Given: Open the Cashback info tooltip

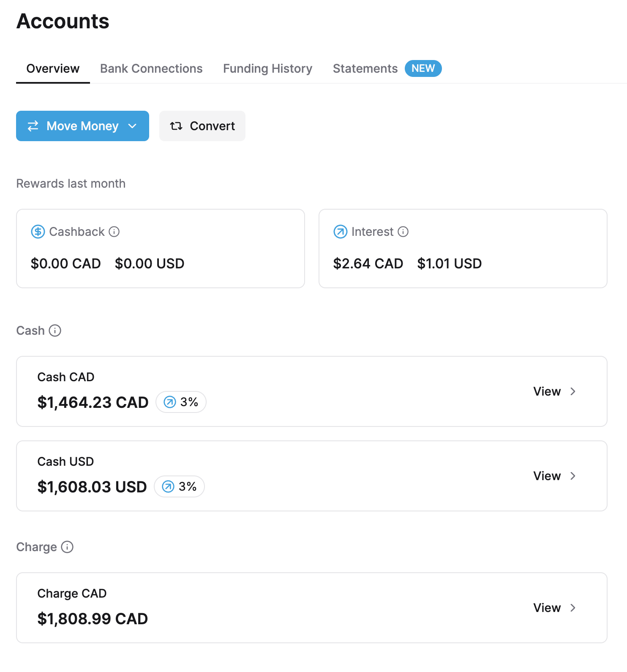Looking at the screenshot, I should [114, 232].
